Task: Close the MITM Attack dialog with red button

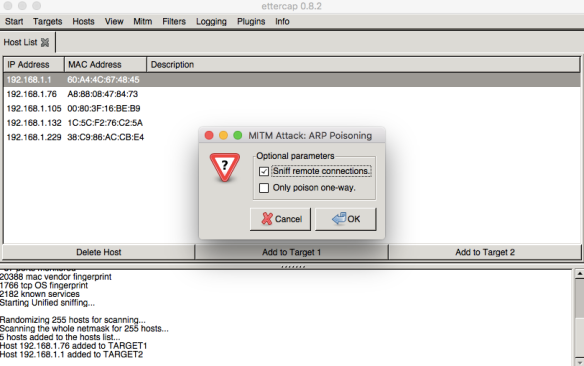Action: [209, 136]
